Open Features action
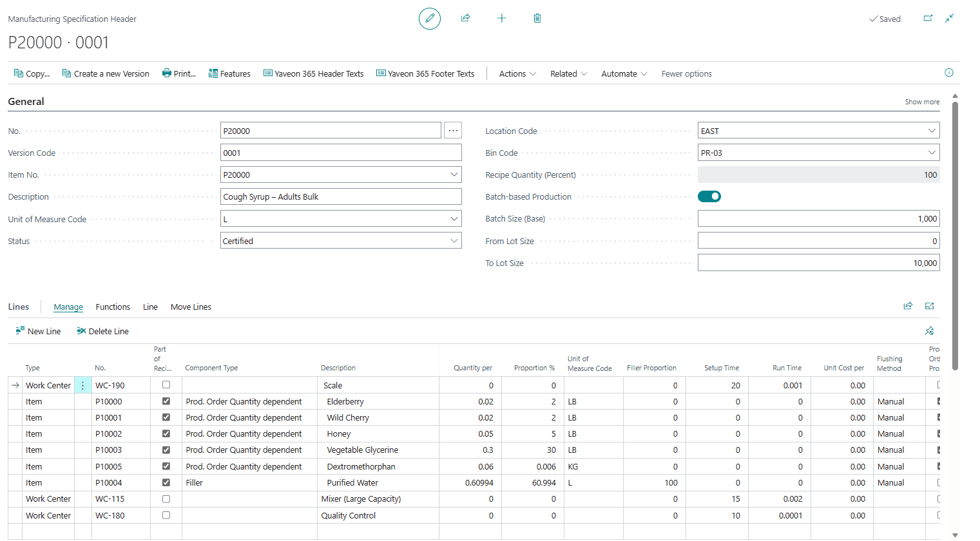 point(229,73)
